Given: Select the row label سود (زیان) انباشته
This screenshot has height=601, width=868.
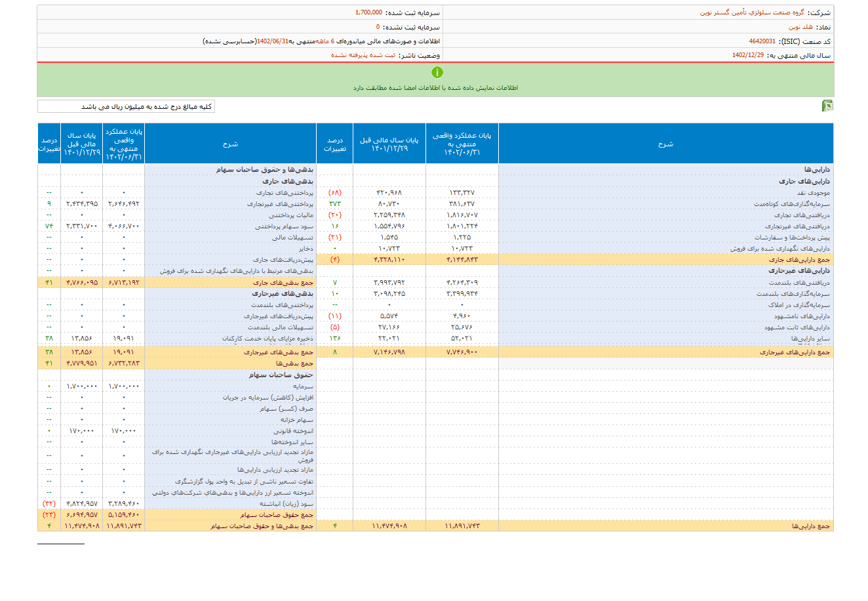Looking at the screenshot, I should (x=286, y=504).
